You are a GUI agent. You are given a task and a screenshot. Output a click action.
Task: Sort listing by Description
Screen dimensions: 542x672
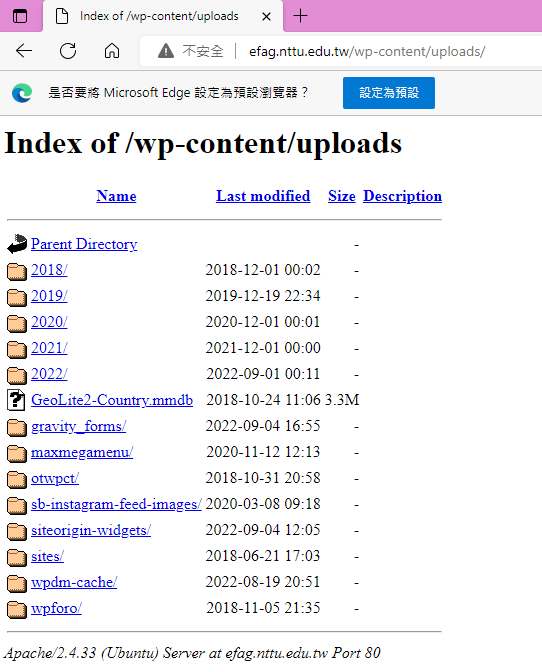point(402,196)
